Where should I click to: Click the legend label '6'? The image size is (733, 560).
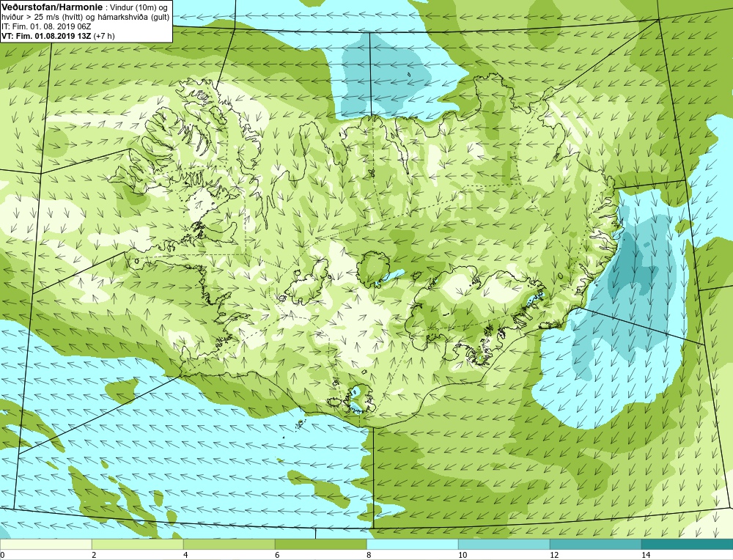(x=277, y=555)
